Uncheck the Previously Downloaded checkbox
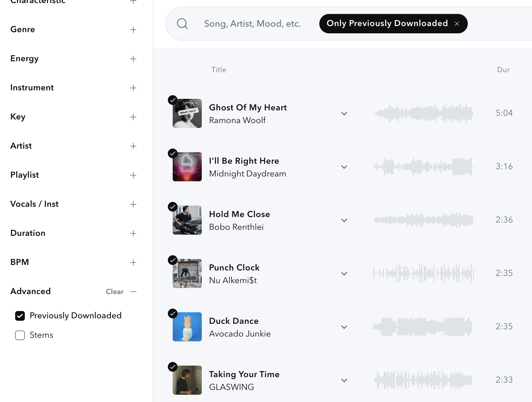The image size is (532, 402). (20, 316)
